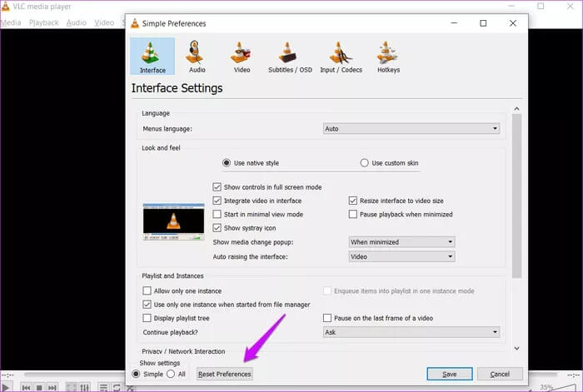Click the Next track button in VLC

52,388
